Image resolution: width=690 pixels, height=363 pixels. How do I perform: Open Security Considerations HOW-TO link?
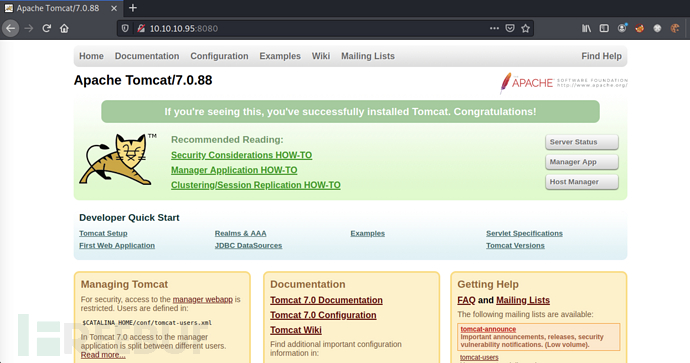[242, 155]
